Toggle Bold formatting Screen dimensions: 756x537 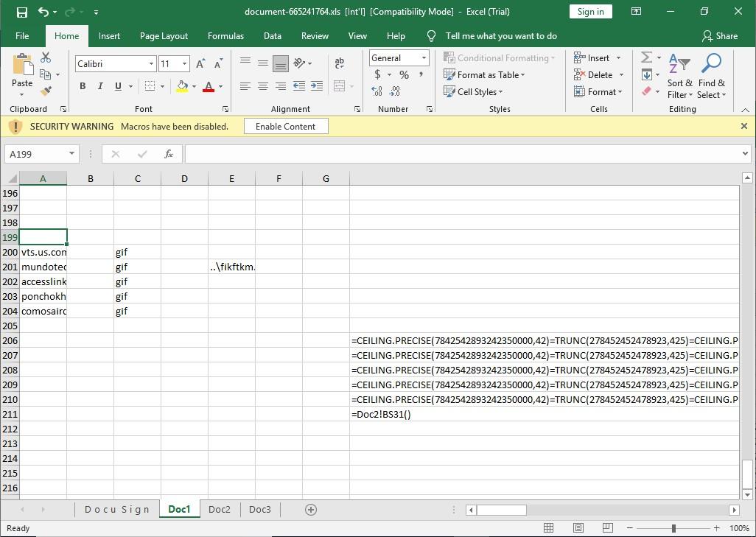click(83, 86)
